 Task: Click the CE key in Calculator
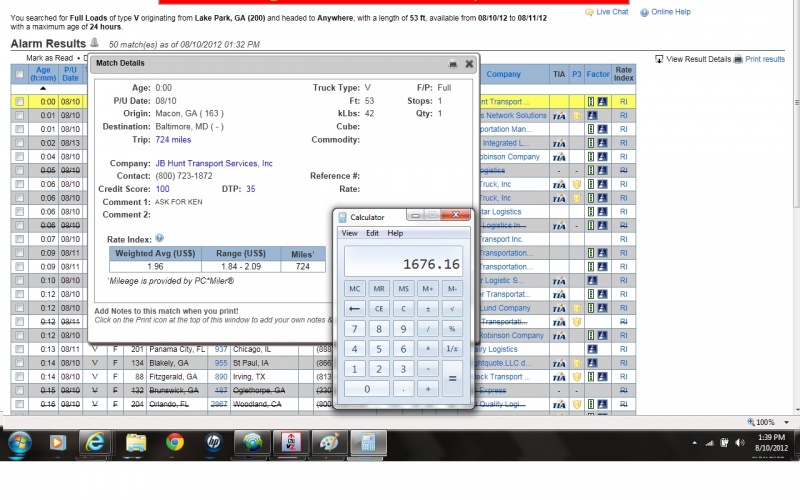coord(379,309)
